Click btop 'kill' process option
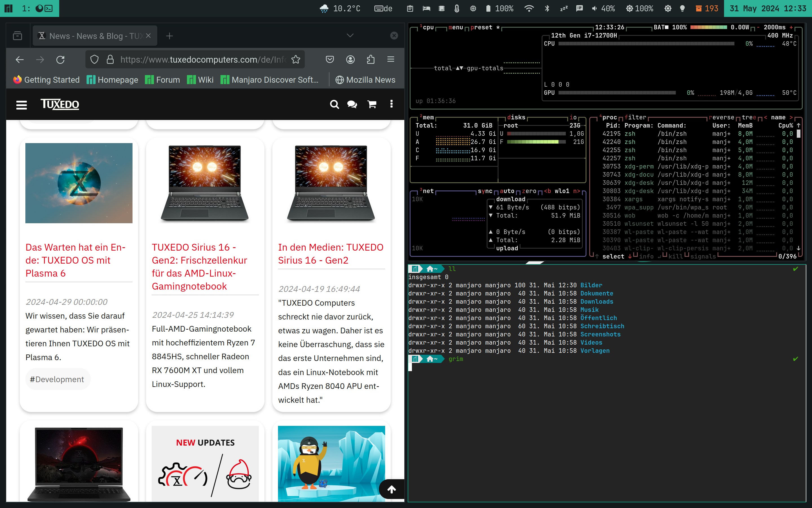The height and width of the screenshot is (508, 812). pos(676,256)
